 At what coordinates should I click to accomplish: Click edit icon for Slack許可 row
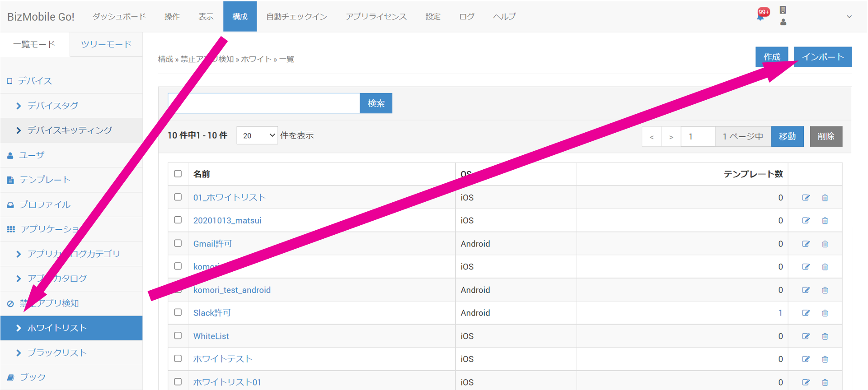[806, 313]
